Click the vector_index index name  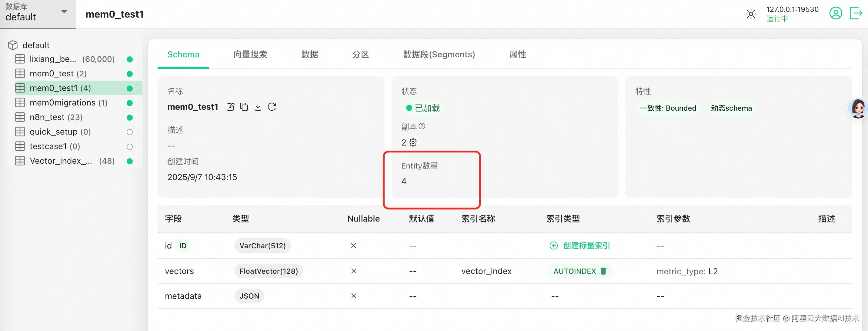pyautogui.click(x=486, y=271)
